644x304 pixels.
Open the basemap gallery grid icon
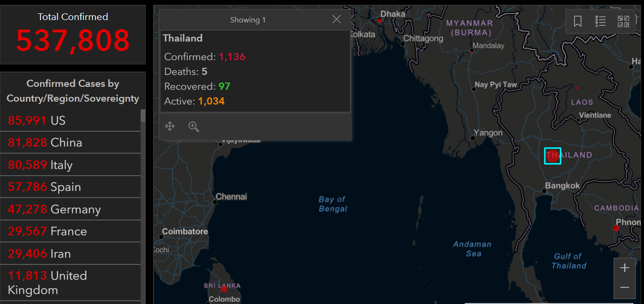click(624, 21)
